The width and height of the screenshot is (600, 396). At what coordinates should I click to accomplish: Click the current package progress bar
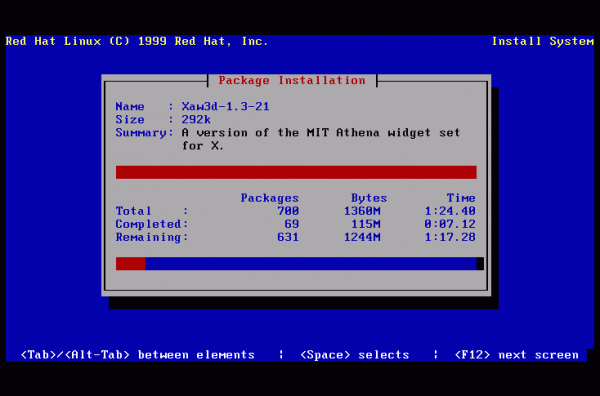[x=296, y=172]
